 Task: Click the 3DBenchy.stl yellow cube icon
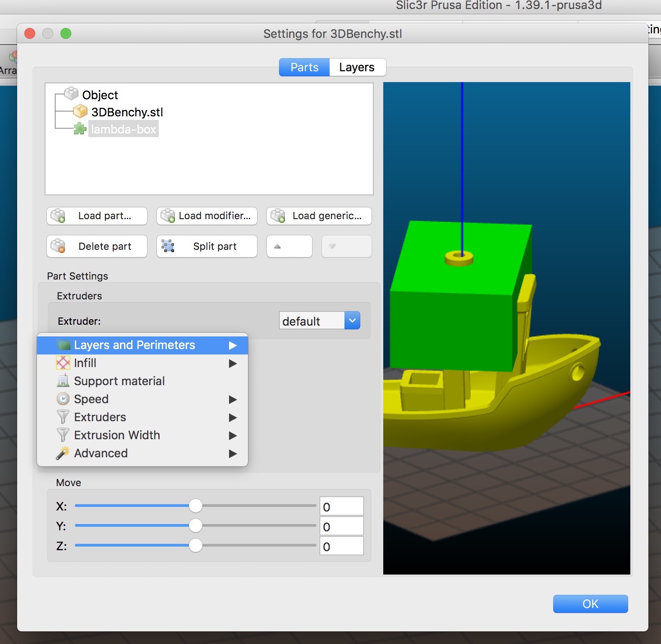click(80, 111)
